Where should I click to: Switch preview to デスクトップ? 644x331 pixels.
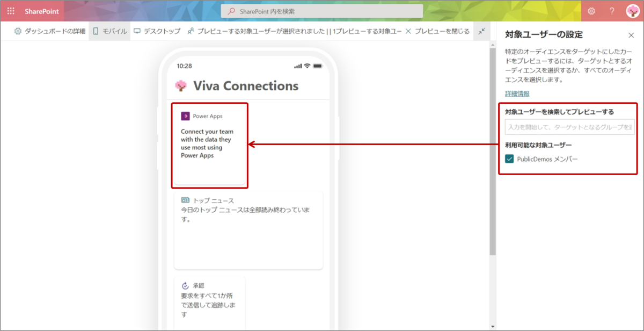pos(157,31)
